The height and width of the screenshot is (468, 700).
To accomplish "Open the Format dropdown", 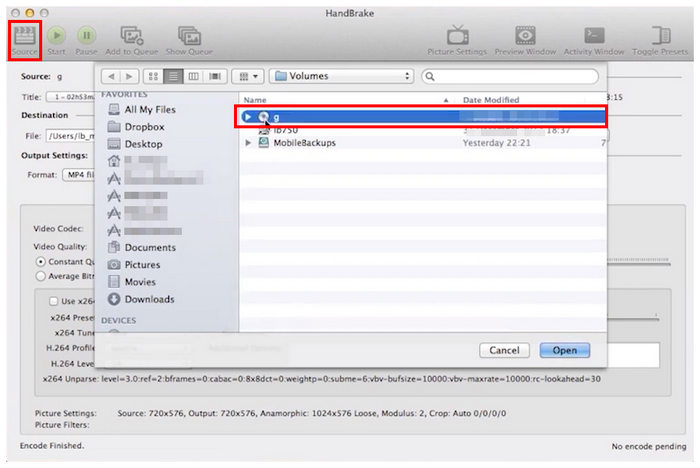I will [79, 175].
